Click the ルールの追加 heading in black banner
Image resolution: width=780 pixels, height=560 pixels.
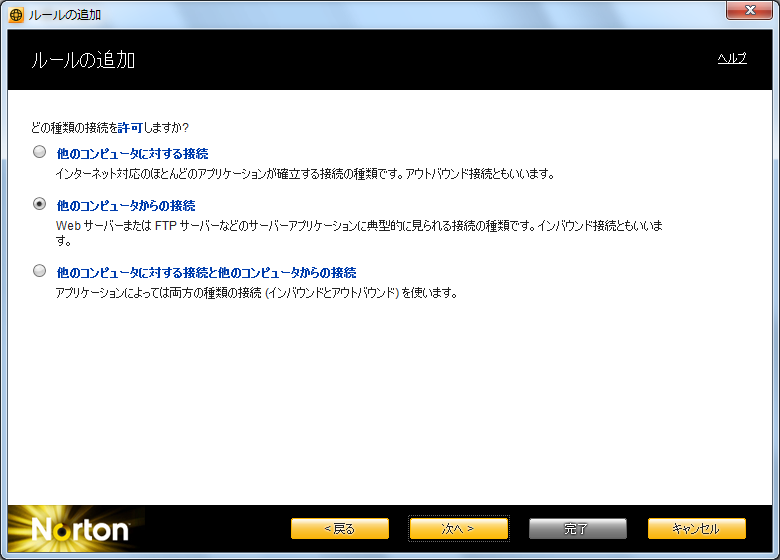tap(83, 60)
